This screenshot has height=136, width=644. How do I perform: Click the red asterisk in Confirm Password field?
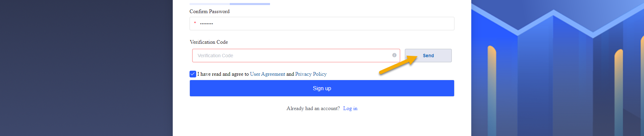click(195, 23)
